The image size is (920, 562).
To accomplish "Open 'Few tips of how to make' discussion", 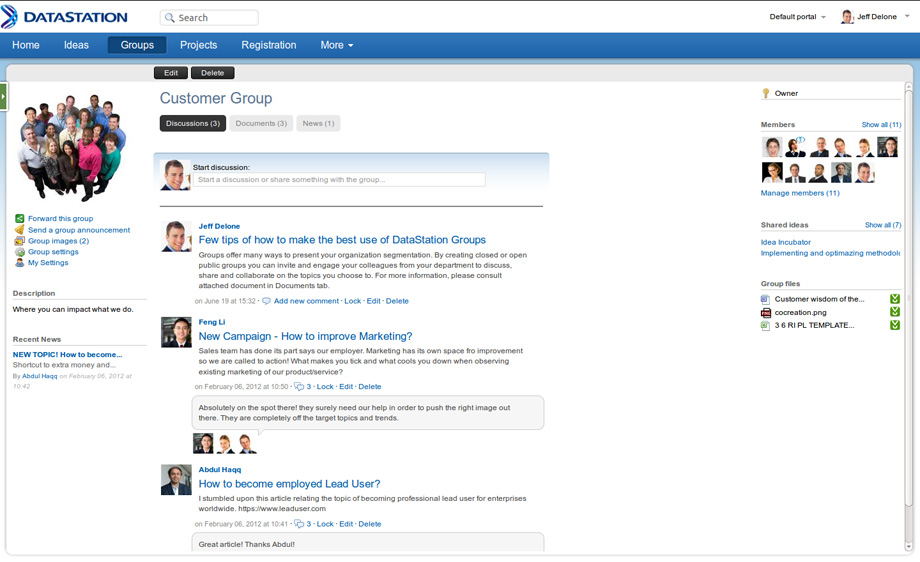I will (342, 240).
